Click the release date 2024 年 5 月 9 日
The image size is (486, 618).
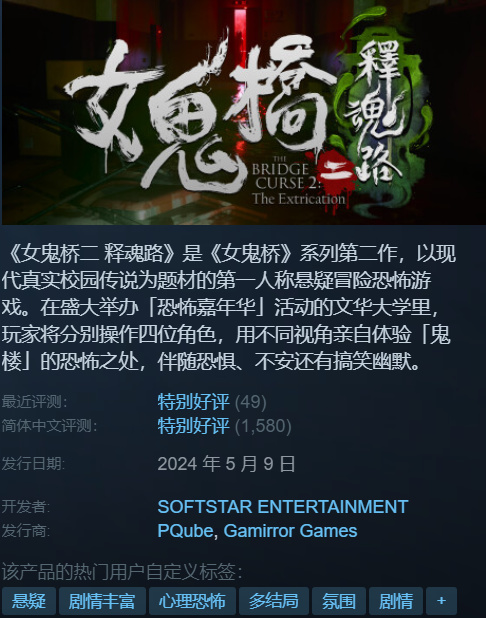[x=226, y=464]
